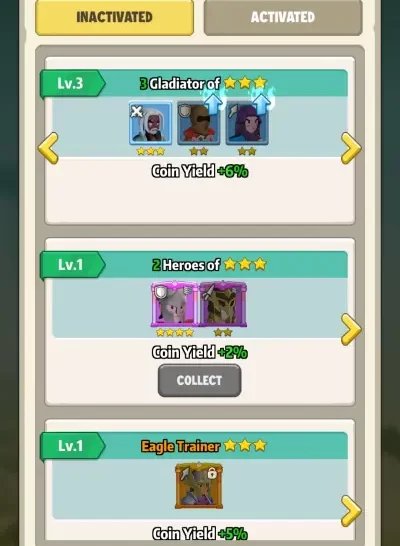Switch to the Activated tab
Viewport: 400px width, 546px height.
283,17
